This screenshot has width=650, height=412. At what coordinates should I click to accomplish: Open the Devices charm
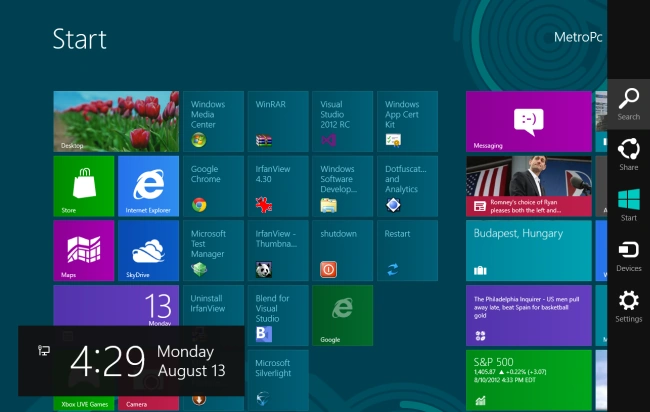coord(628,256)
